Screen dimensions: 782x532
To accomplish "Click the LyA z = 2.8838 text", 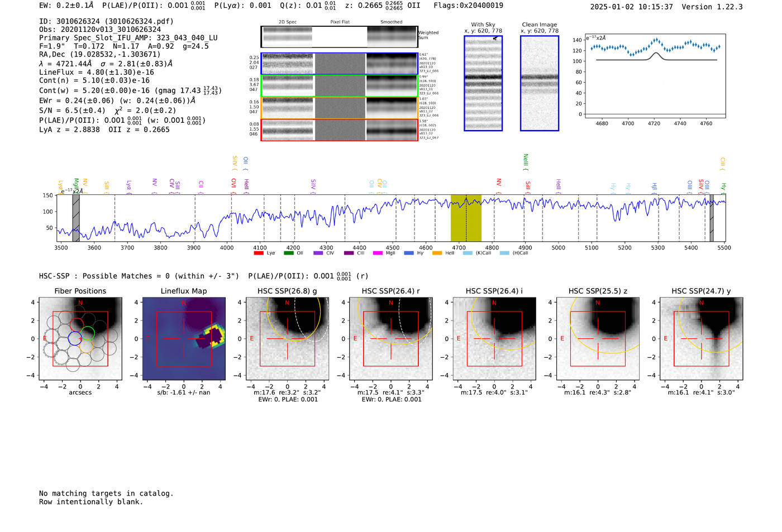I will tap(69, 130).
